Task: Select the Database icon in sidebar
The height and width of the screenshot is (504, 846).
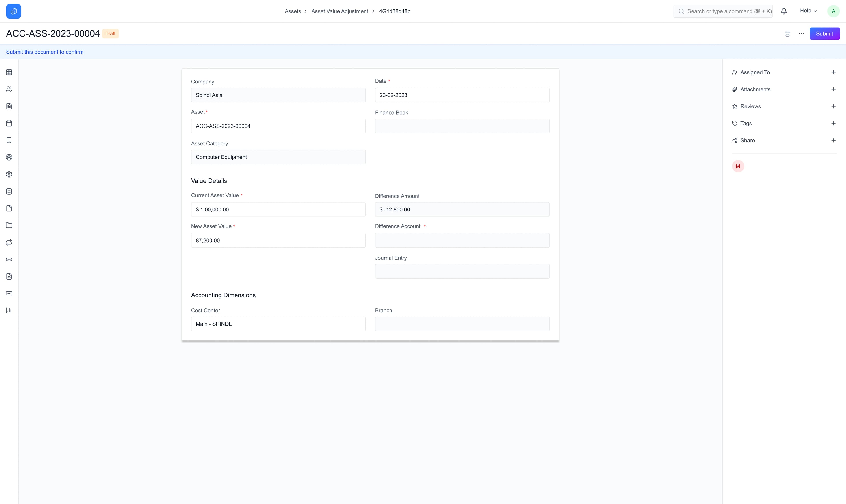Action: click(9, 191)
